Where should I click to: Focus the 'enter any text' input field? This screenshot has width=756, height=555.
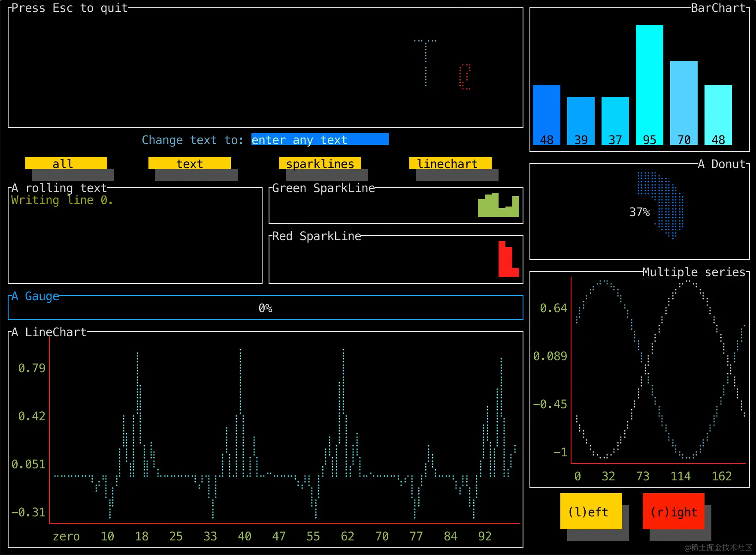point(320,139)
